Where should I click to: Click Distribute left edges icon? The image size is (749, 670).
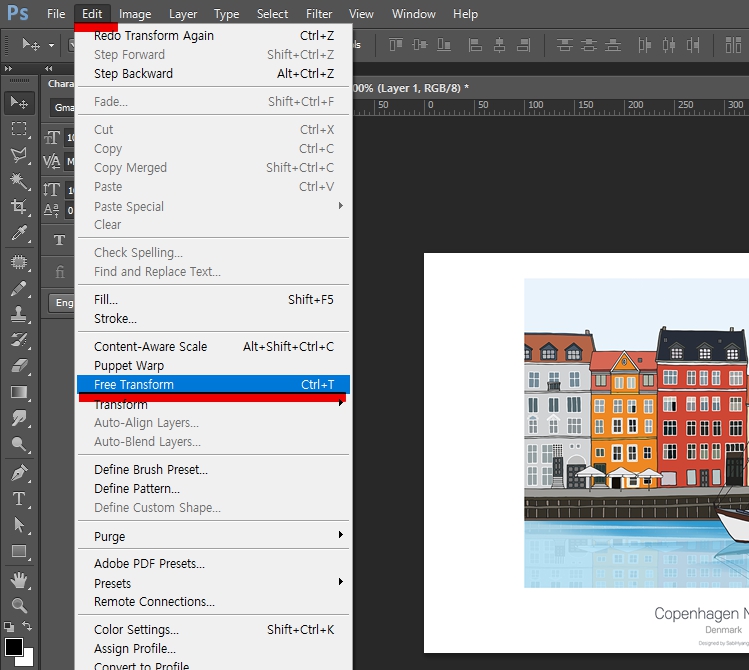644,45
